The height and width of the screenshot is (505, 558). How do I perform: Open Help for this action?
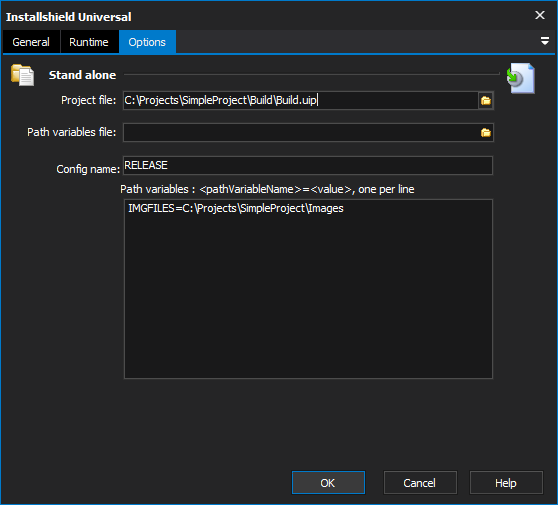point(506,483)
